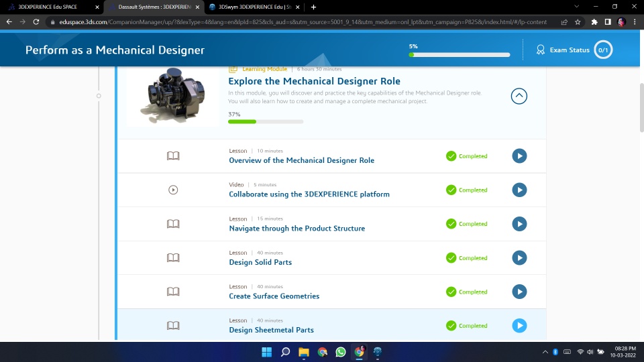Open Create Surface Geometries title link
This screenshot has width=644, height=362.
point(274,296)
